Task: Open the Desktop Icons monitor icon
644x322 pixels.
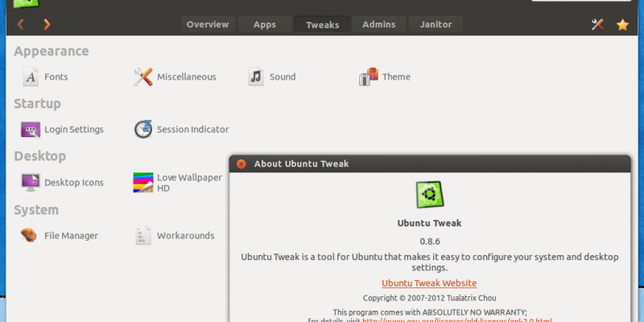Action: click(x=31, y=183)
